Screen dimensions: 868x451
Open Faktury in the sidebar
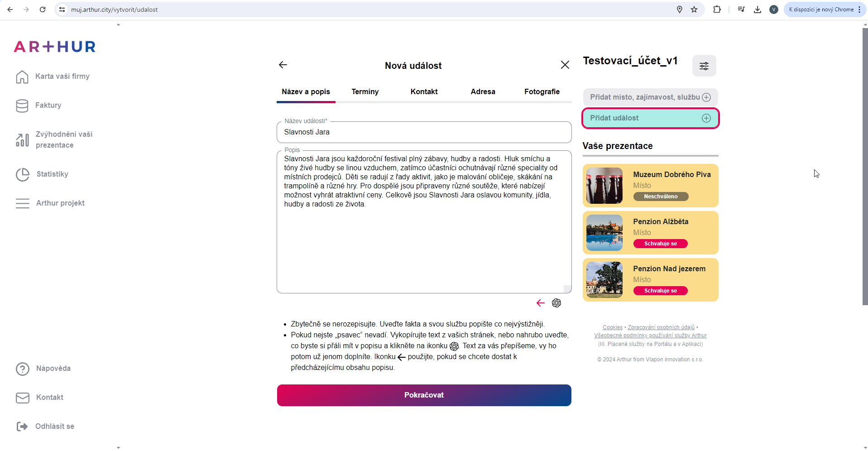[x=48, y=106]
